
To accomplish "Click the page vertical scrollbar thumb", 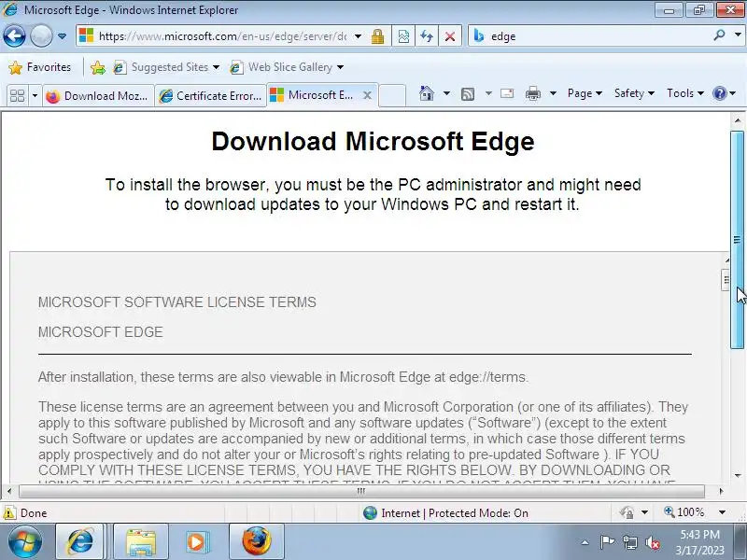I will 737,239.
